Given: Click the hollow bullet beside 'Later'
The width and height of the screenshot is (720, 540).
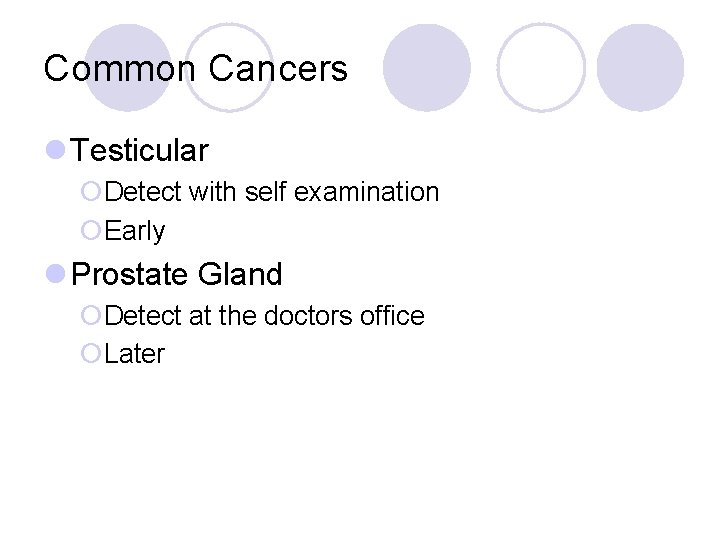Looking at the screenshot, I should (x=91, y=355).
